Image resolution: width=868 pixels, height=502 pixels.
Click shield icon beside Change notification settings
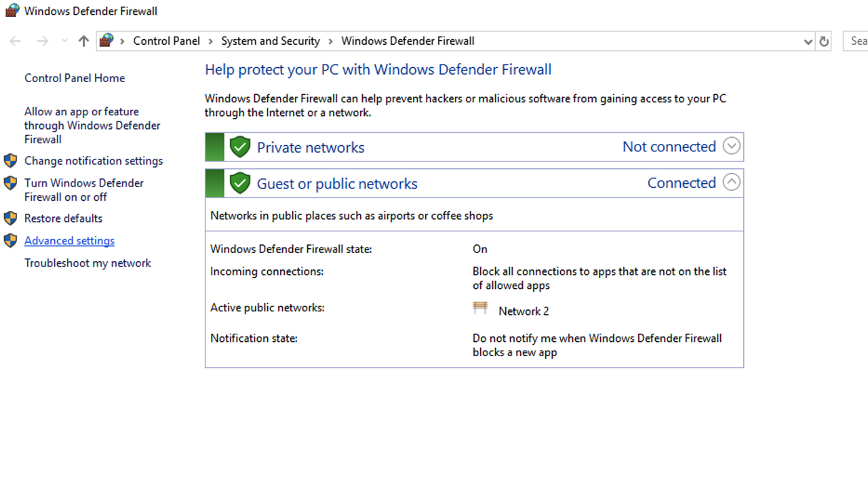10,161
